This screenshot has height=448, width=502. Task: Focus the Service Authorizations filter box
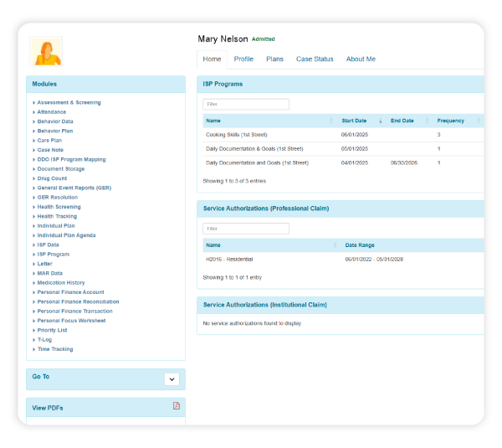click(246, 229)
